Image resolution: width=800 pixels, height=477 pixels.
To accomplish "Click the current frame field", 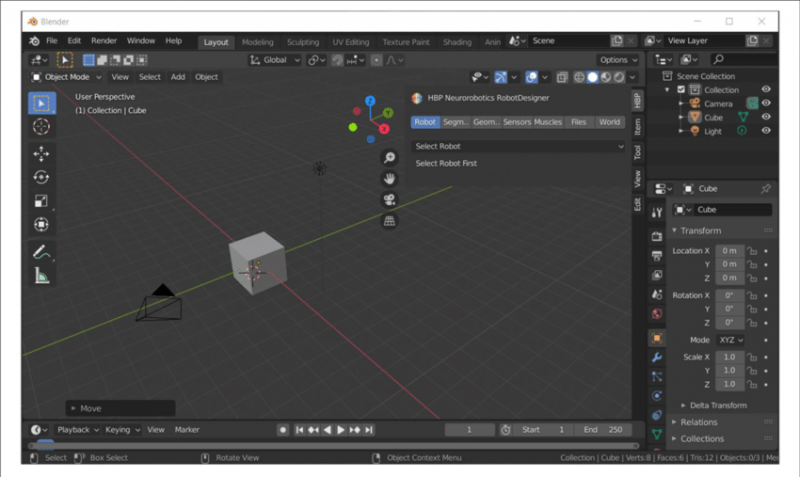I will click(469, 430).
